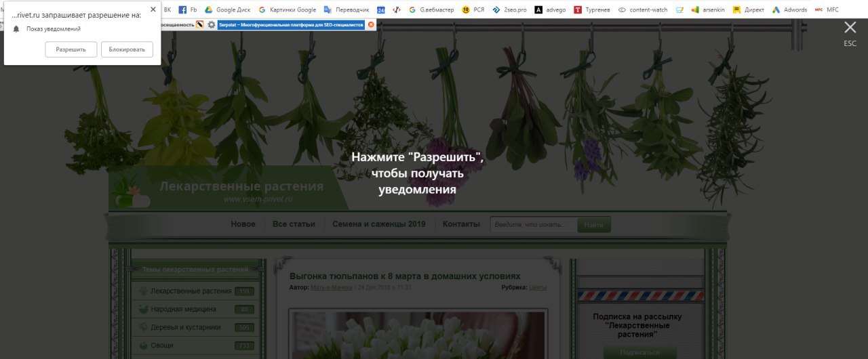This screenshot has height=359, width=868.
Task: Open the Картинки Google bookmark
Action: (287, 9)
